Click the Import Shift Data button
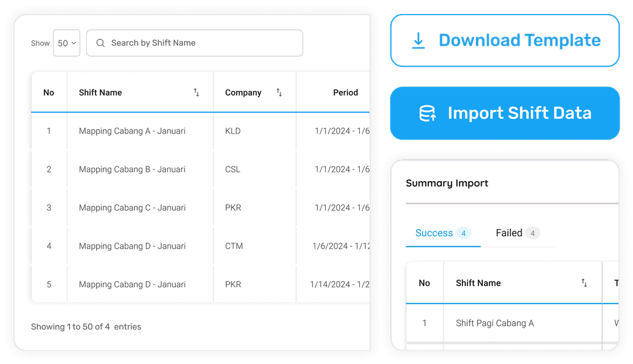 coord(505,113)
